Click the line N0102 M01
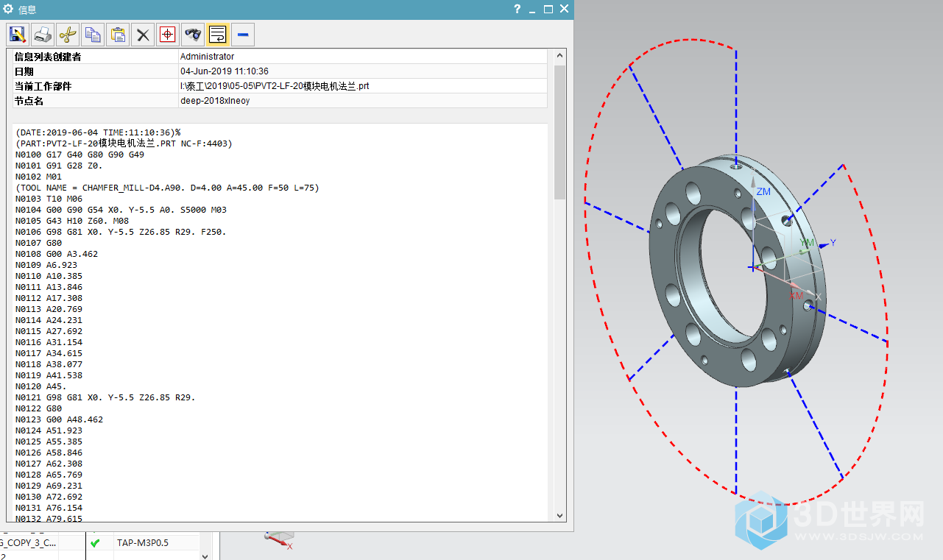This screenshot has width=943, height=560. (38, 177)
